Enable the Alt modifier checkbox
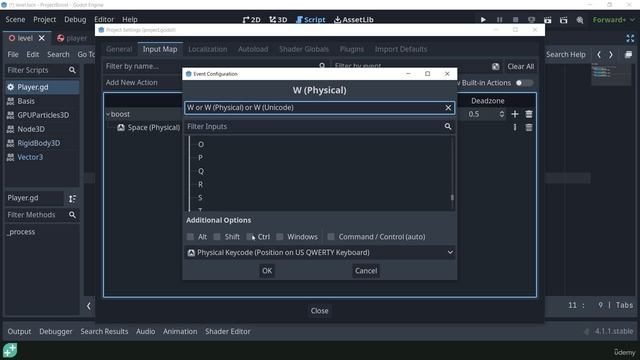The width and height of the screenshot is (640, 360). tap(190, 237)
